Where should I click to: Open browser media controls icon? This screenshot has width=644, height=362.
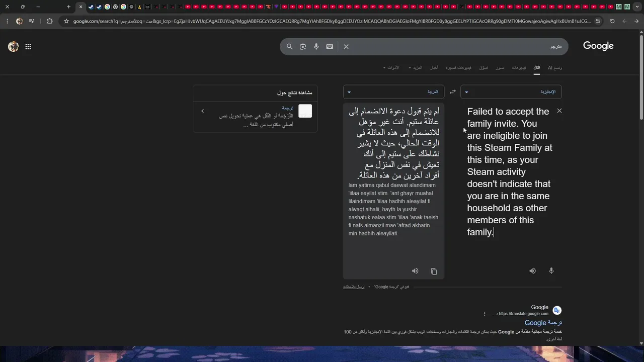(x=32, y=21)
